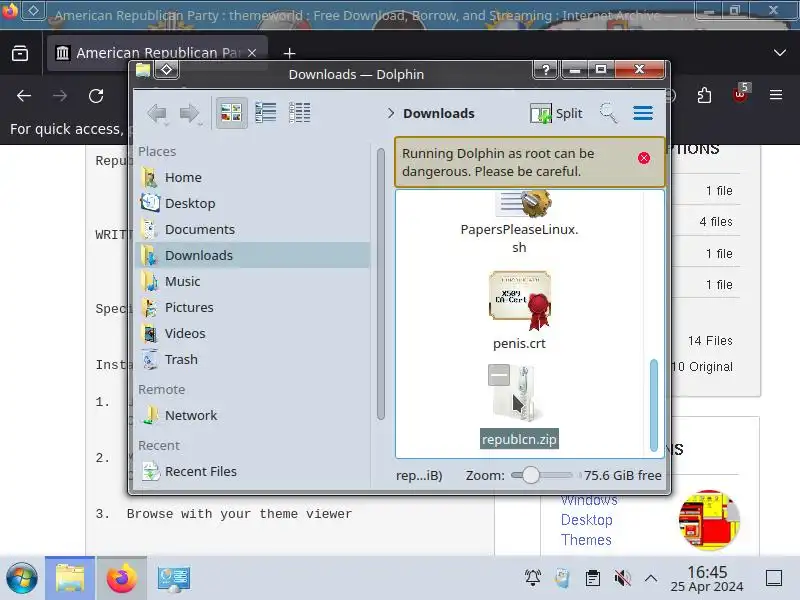Select the PapersPleaseLinux.sh file
The image size is (800, 600).
point(519,224)
